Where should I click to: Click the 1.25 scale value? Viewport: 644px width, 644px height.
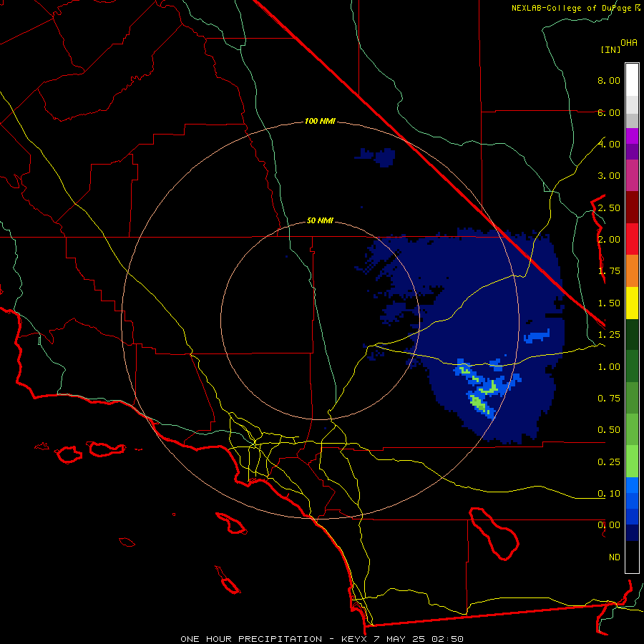click(x=609, y=335)
